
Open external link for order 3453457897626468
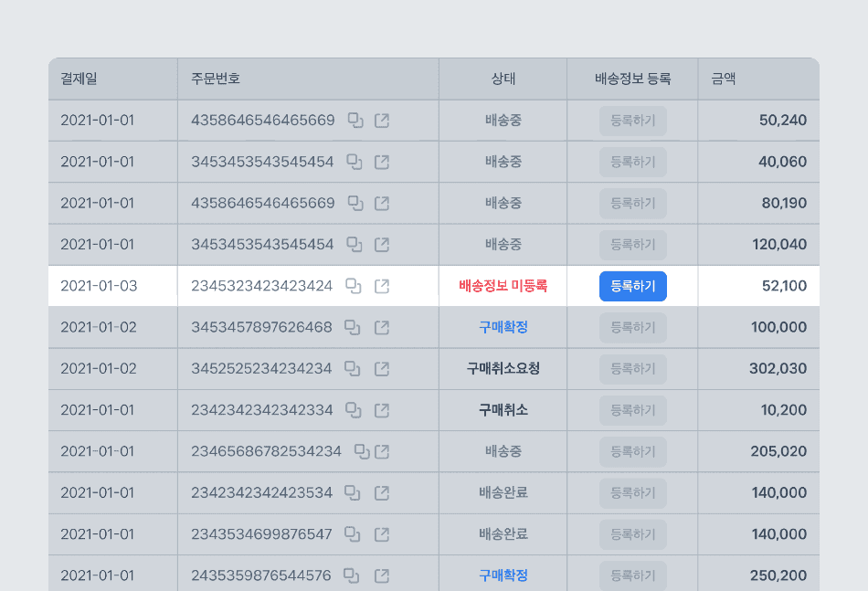(382, 327)
